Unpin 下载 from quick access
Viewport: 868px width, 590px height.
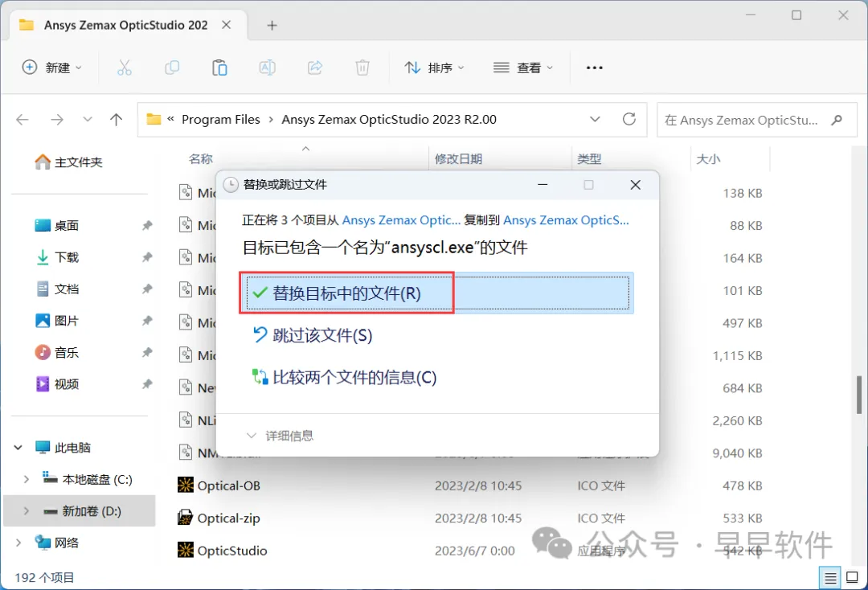[x=147, y=256]
